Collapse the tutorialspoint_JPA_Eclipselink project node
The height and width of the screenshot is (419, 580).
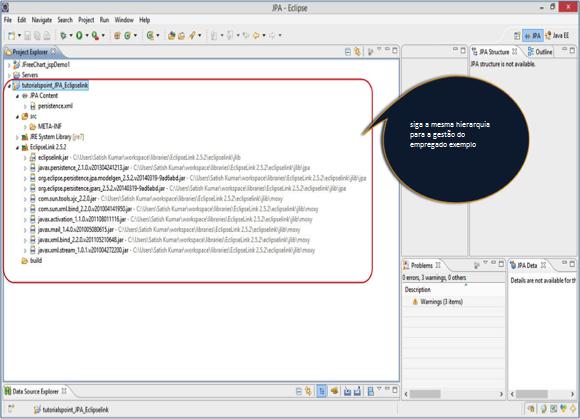tap(9, 86)
